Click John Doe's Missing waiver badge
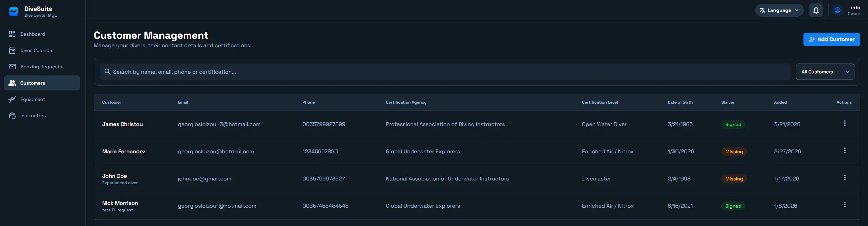 tap(734, 179)
